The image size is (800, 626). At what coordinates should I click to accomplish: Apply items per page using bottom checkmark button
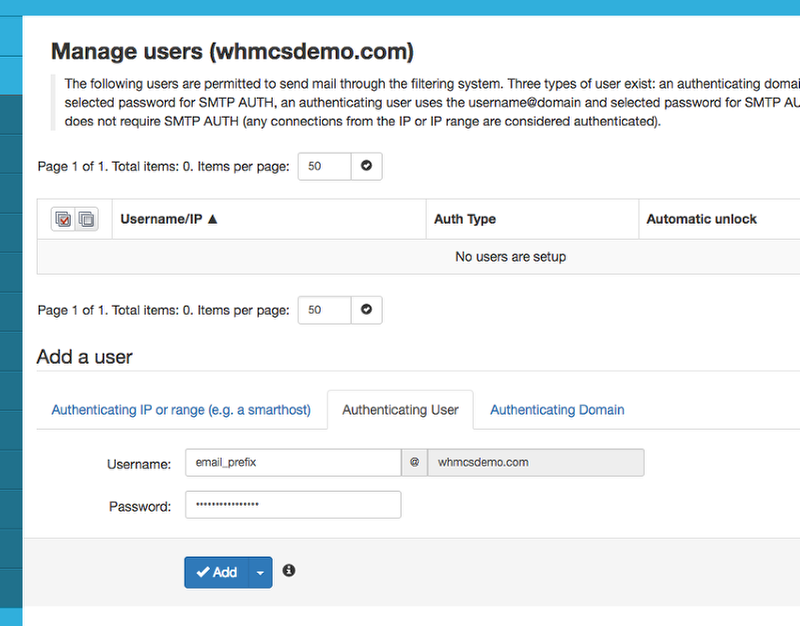click(x=366, y=310)
